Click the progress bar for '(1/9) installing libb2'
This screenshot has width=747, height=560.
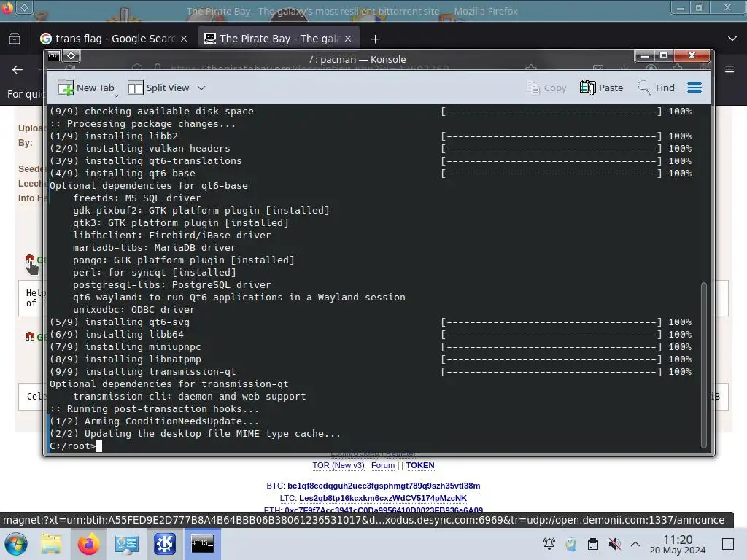pos(551,136)
